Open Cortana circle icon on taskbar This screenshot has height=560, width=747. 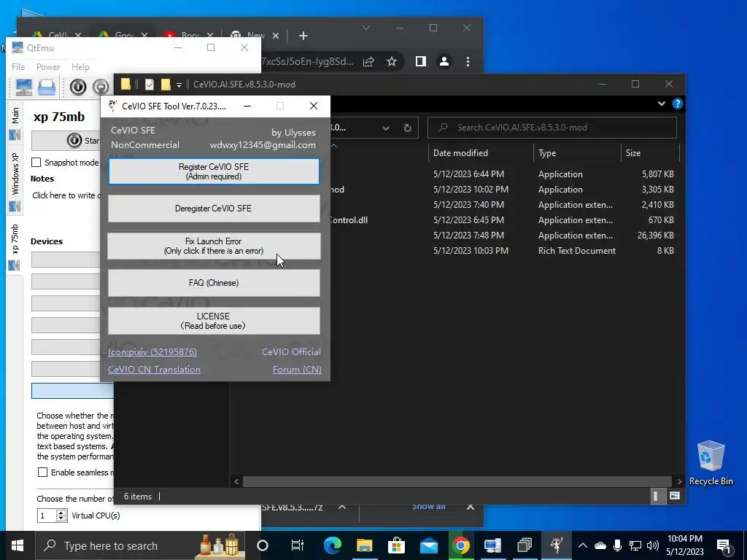click(x=263, y=545)
